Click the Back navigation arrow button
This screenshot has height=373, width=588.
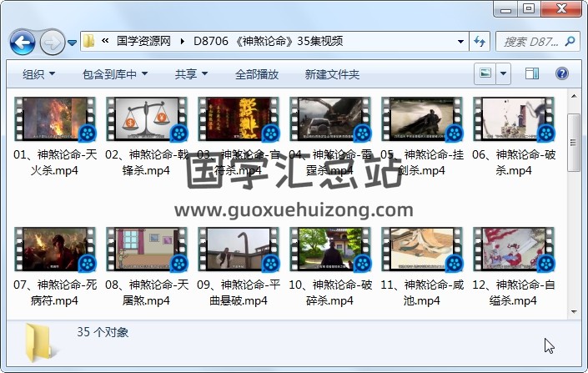pyautogui.click(x=22, y=41)
